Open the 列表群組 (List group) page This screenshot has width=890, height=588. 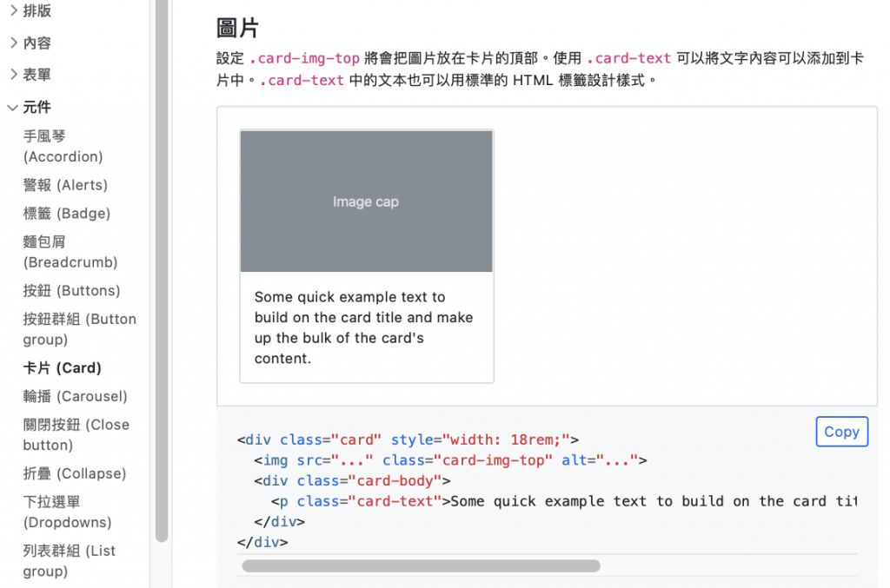coord(70,560)
